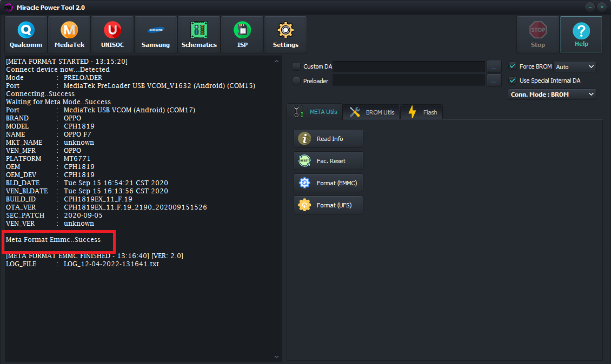Click the OTA_VER value in the log

[x=135, y=207]
